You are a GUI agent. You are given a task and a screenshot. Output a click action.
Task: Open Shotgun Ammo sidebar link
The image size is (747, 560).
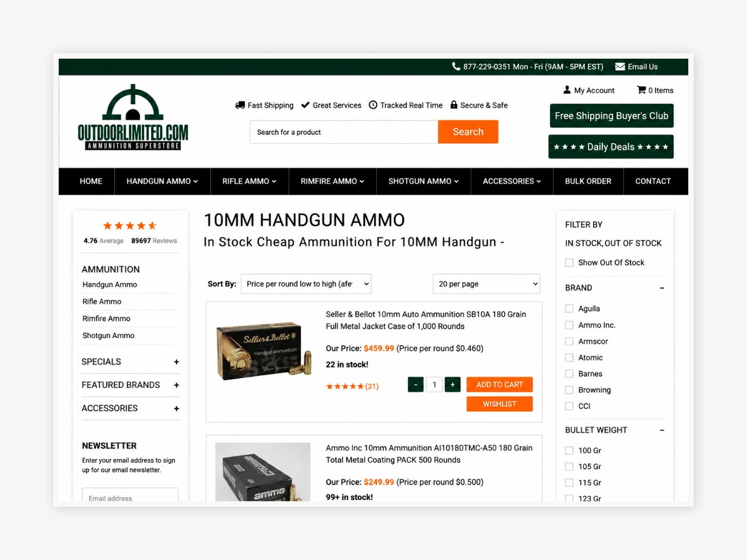(x=108, y=336)
